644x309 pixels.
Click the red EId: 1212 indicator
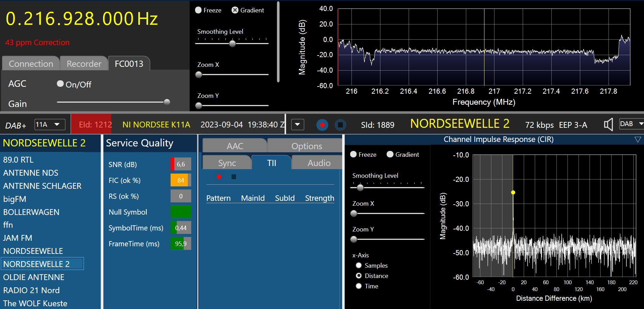point(91,124)
